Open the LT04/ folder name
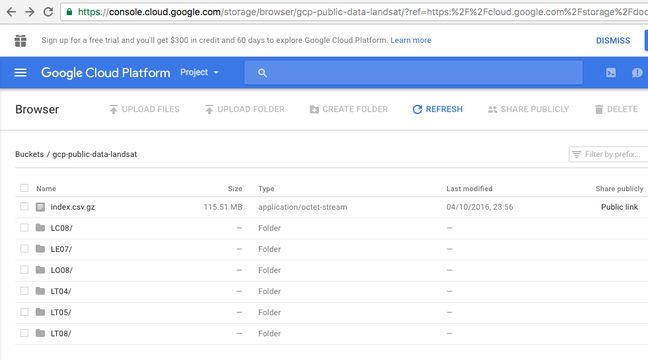The height and width of the screenshot is (360, 648). pyautogui.click(x=61, y=291)
